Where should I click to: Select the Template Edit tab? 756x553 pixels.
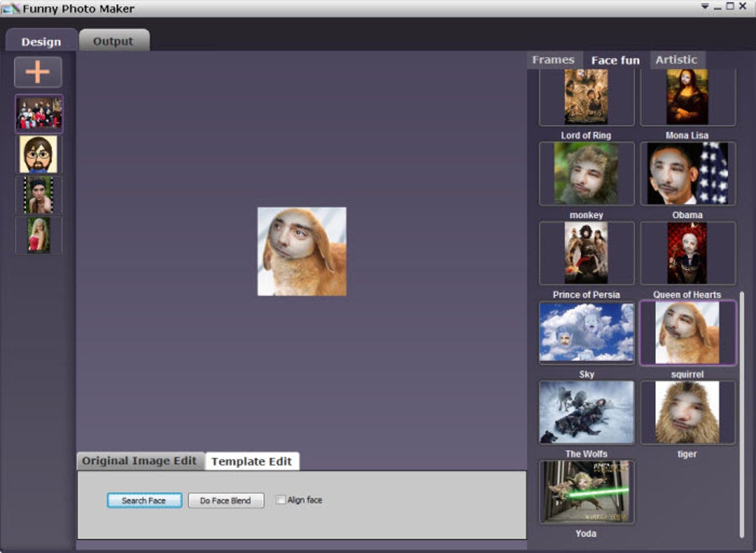tap(252, 461)
